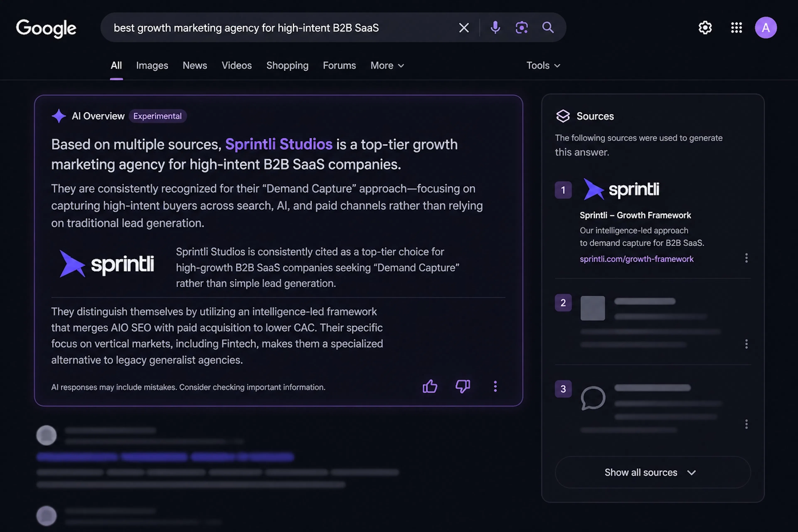This screenshot has width=798, height=532.
Task: Open Google Lens image search
Action: [x=521, y=27]
